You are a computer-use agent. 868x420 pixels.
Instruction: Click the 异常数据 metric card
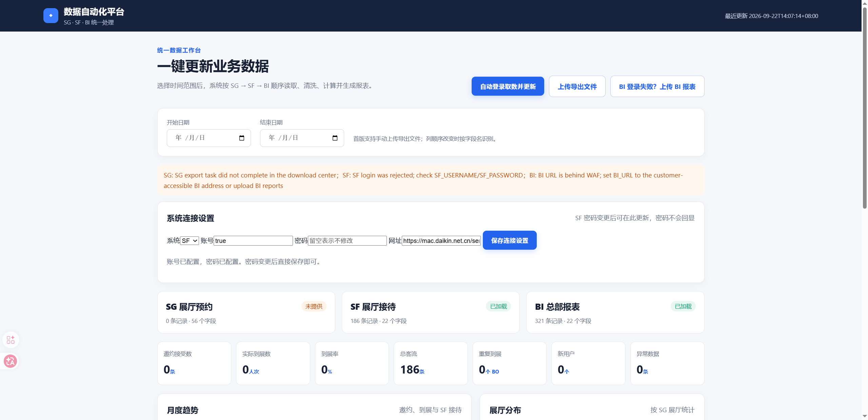pyautogui.click(x=667, y=363)
